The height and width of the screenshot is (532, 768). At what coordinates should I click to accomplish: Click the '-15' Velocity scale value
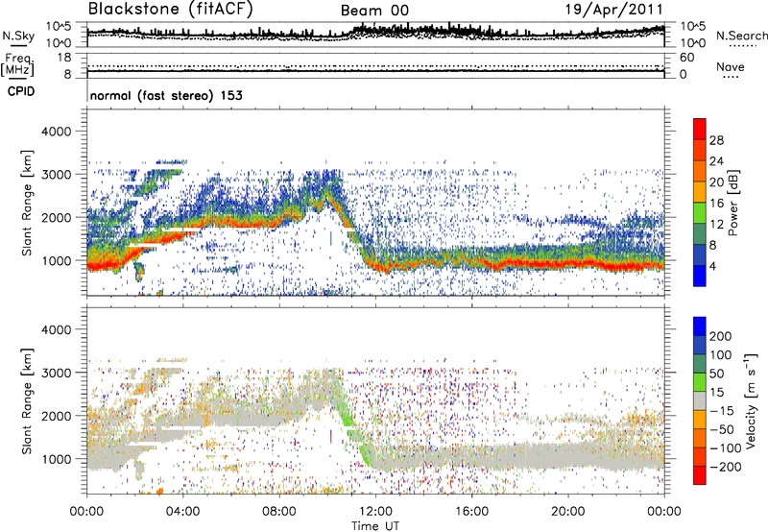point(721,411)
